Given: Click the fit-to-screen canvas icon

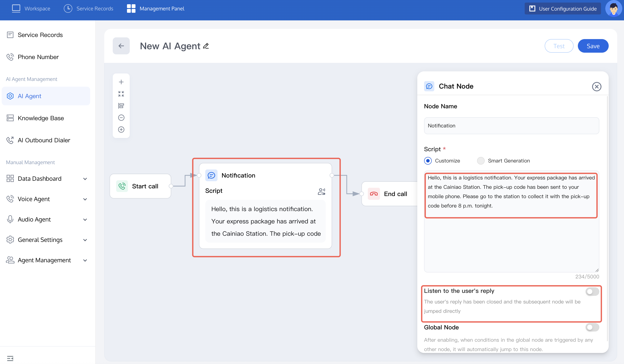Looking at the screenshot, I should [x=121, y=94].
